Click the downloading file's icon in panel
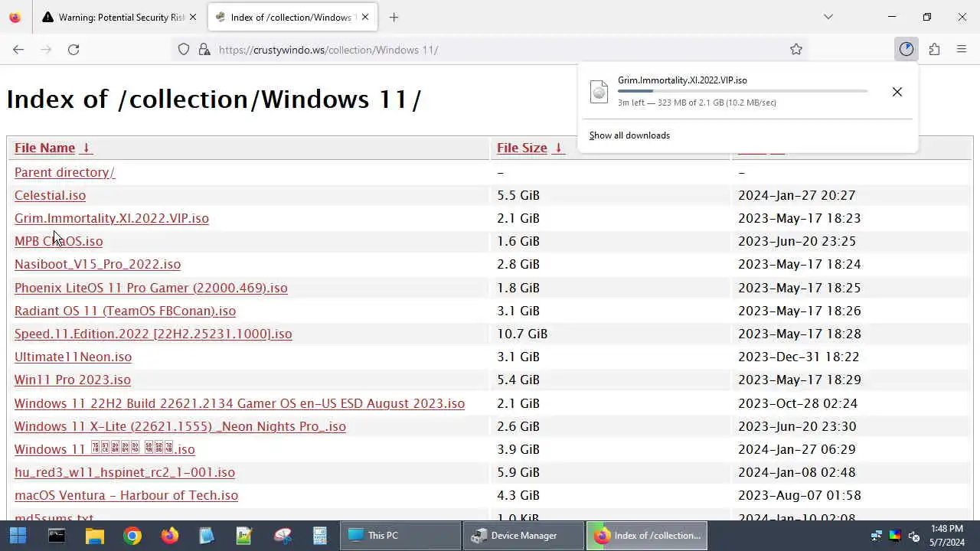This screenshot has height=551, width=980. [x=599, y=92]
